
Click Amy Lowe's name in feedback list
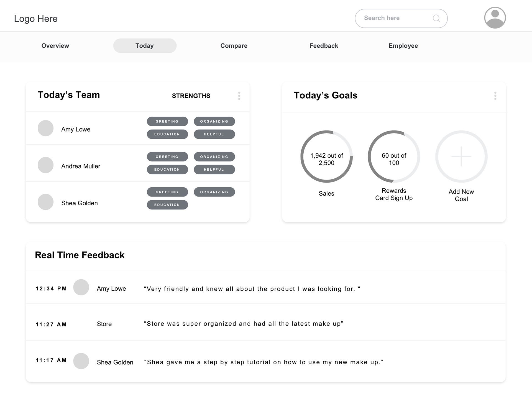[111, 289]
